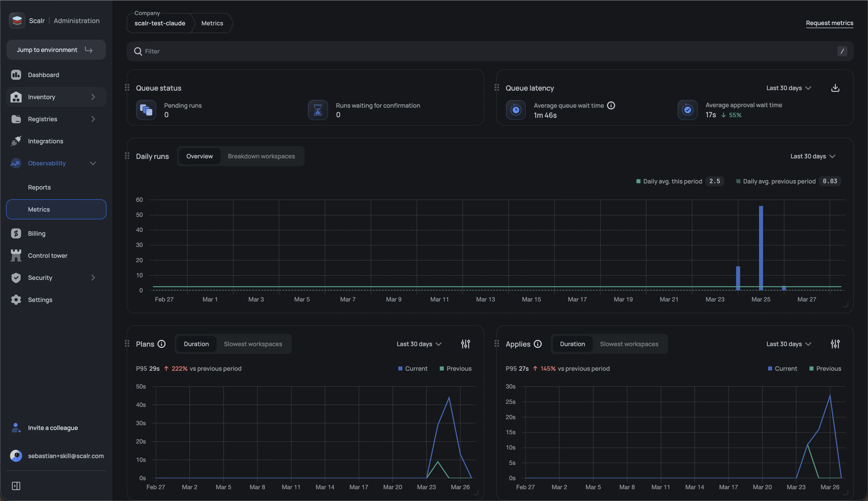Click the Invite a colleague person icon
868x501 pixels.
pyautogui.click(x=16, y=428)
